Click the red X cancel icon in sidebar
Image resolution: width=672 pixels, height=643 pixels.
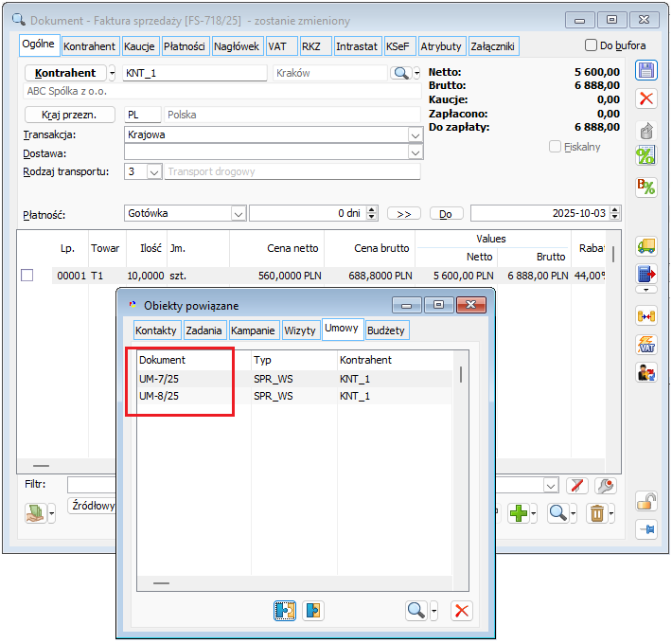pyautogui.click(x=647, y=98)
